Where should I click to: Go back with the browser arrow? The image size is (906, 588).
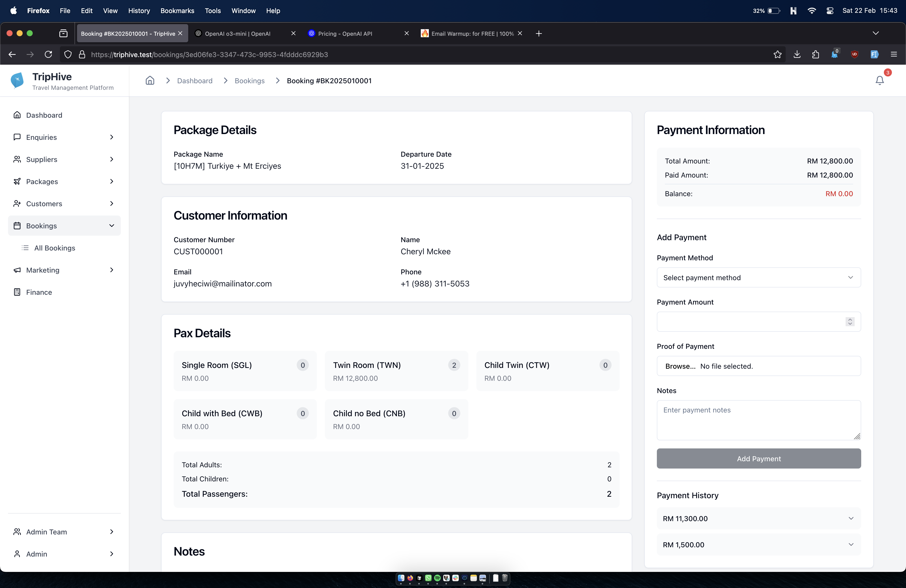point(12,54)
